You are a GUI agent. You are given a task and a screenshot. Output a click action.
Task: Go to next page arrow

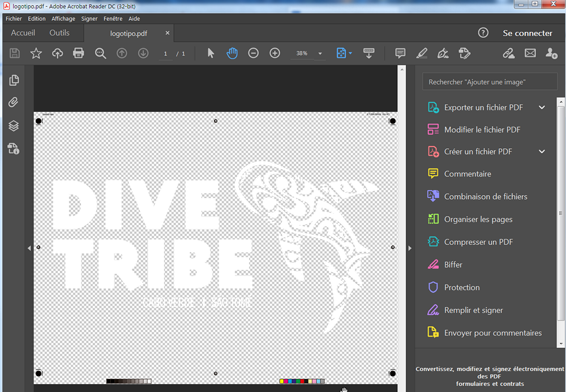click(x=143, y=53)
